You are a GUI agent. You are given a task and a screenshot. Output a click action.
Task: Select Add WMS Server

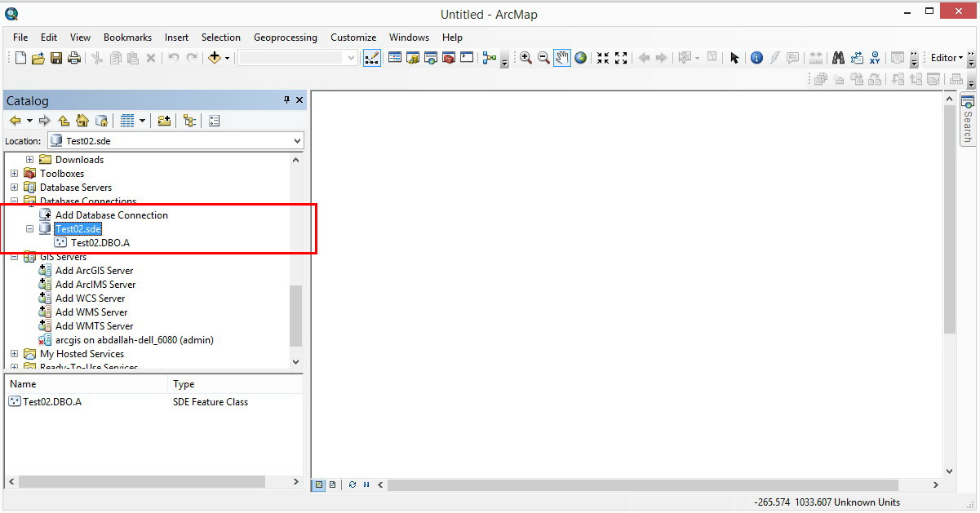pyautogui.click(x=91, y=312)
